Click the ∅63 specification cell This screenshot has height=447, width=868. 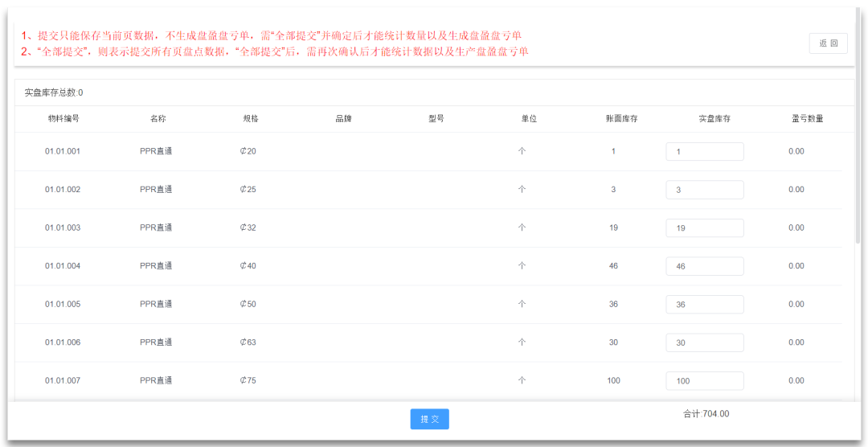pos(248,342)
